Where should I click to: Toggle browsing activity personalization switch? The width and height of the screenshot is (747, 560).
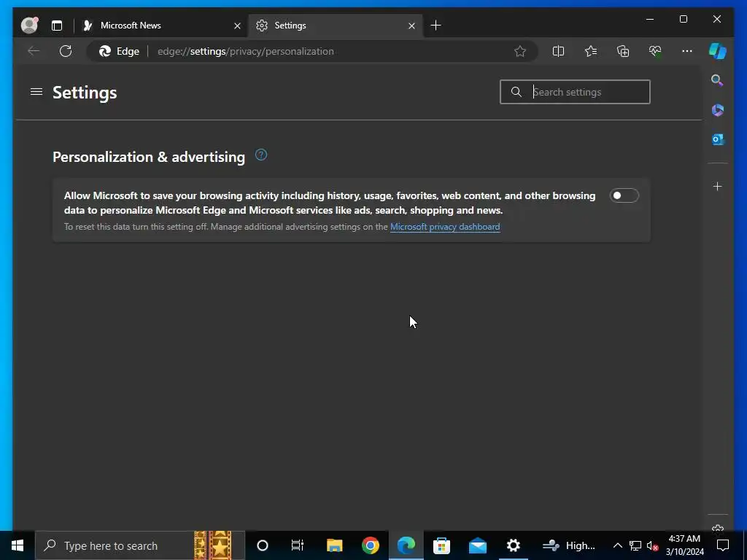click(624, 195)
